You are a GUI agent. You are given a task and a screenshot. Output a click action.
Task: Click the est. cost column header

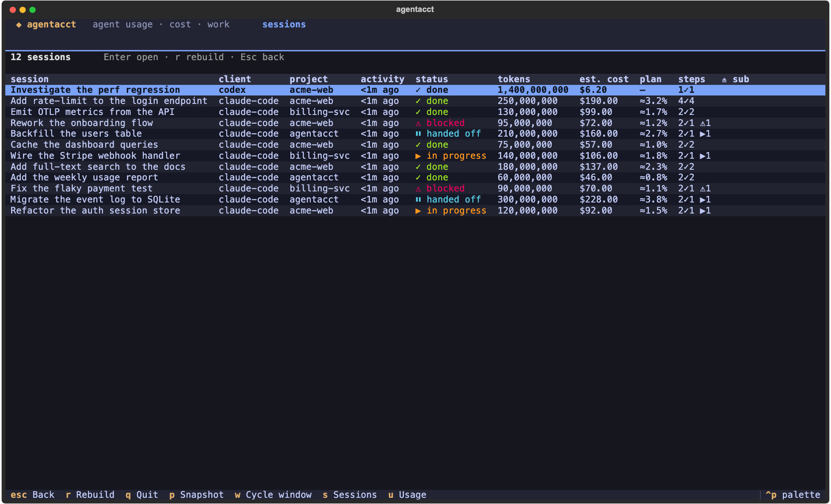pos(604,80)
